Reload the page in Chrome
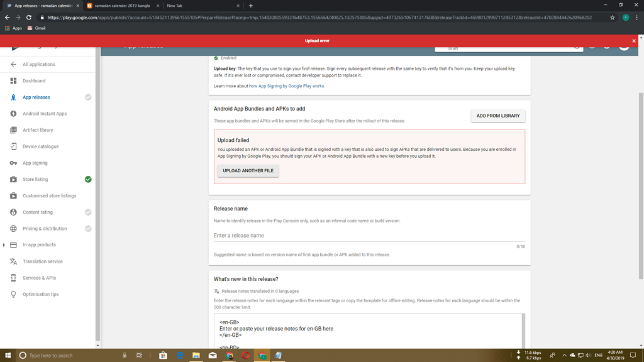This screenshot has height=362, width=644. pyautogui.click(x=29, y=17)
